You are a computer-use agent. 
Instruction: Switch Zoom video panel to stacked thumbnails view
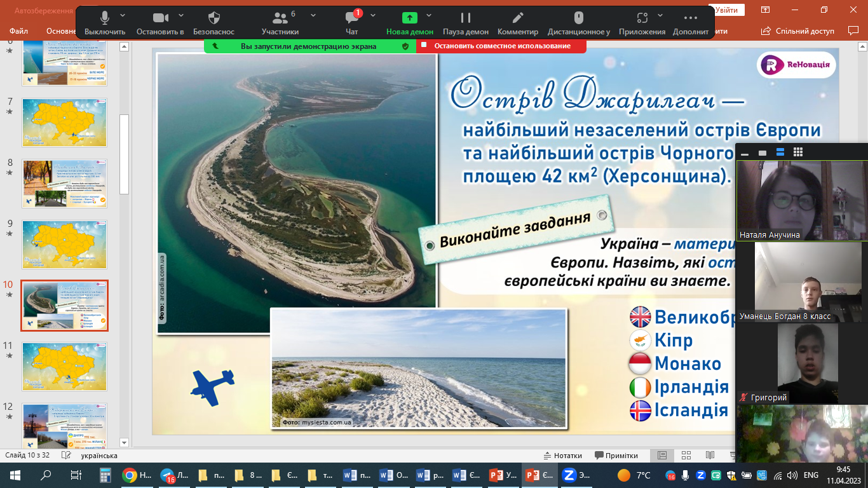pyautogui.click(x=780, y=152)
